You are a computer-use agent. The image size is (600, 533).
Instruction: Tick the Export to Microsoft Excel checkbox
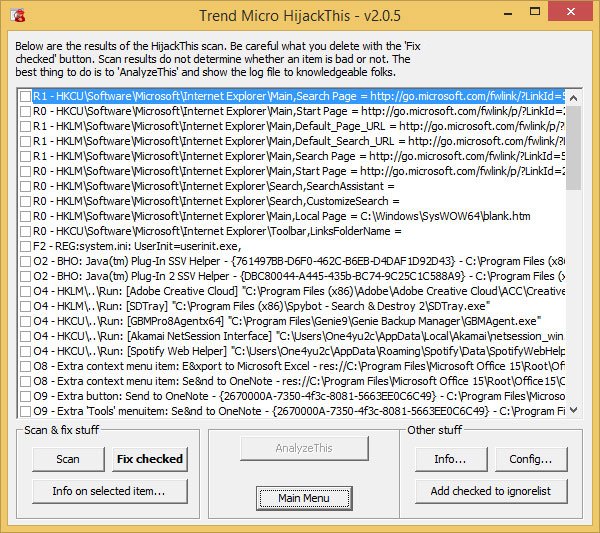click(26, 366)
